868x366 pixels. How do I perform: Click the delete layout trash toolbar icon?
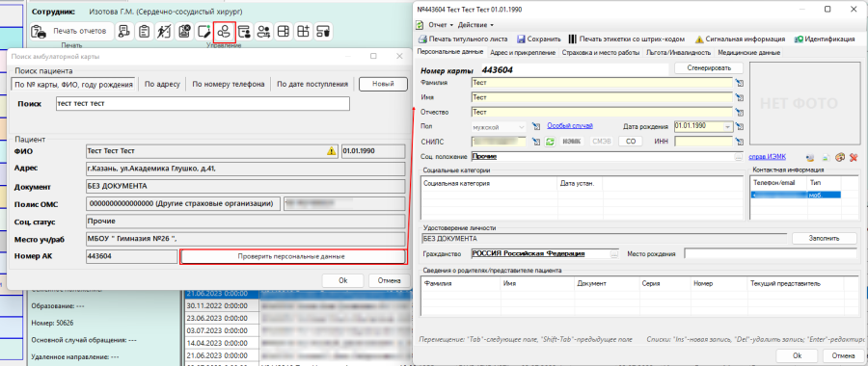point(323,32)
